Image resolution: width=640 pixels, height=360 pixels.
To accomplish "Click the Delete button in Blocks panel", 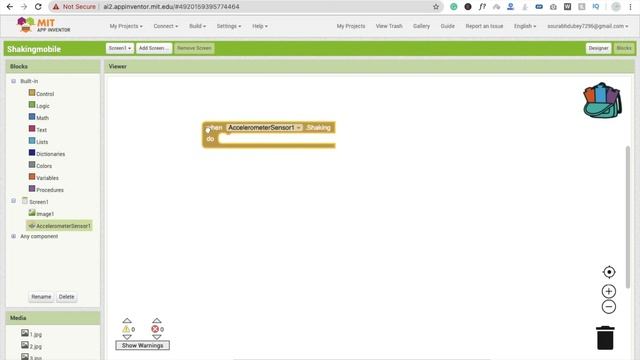I will coord(67,297).
